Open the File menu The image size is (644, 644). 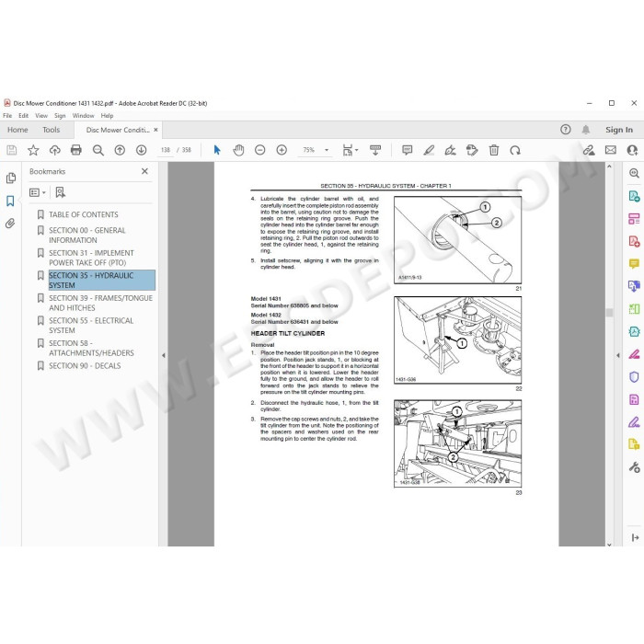7,116
